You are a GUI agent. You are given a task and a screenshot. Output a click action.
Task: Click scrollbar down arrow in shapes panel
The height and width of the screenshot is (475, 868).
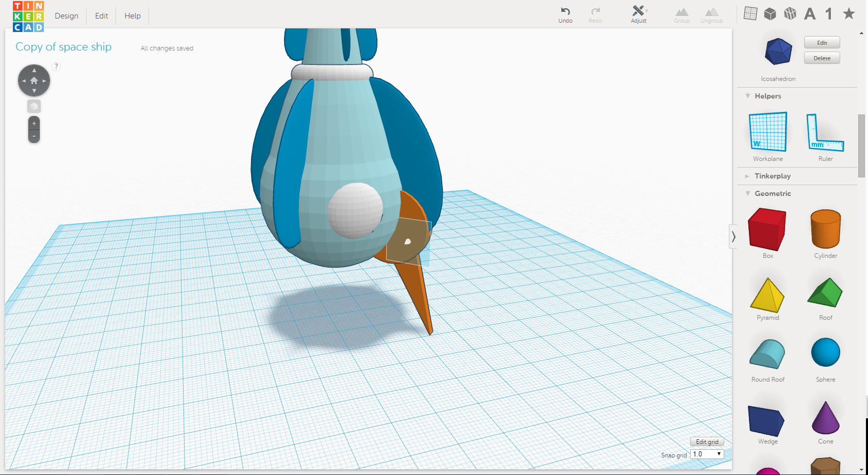(862, 470)
